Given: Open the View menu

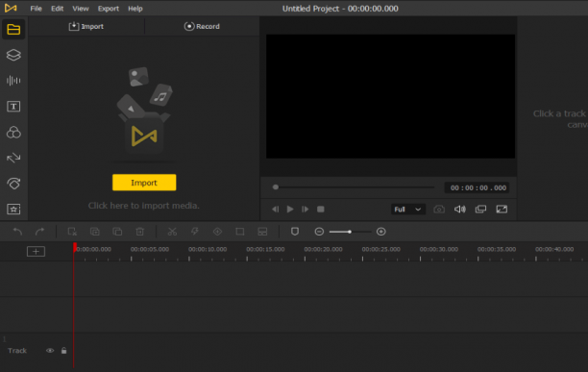Looking at the screenshot, I should [x=81, y=9].
